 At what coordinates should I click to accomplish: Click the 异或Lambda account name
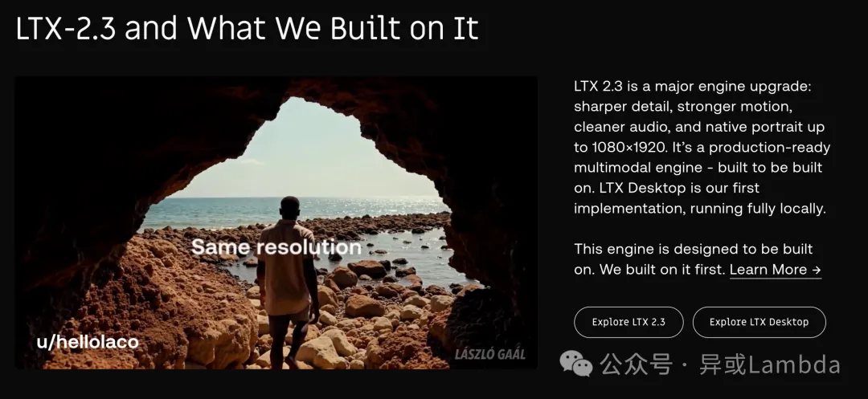click(770, 364)
